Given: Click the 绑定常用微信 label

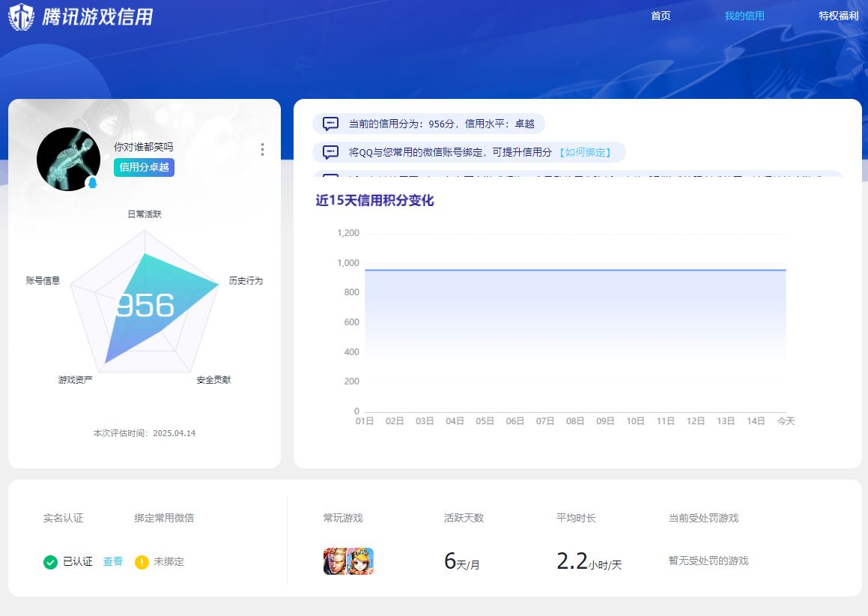Looking at the screenshot, I should point(164,518).
